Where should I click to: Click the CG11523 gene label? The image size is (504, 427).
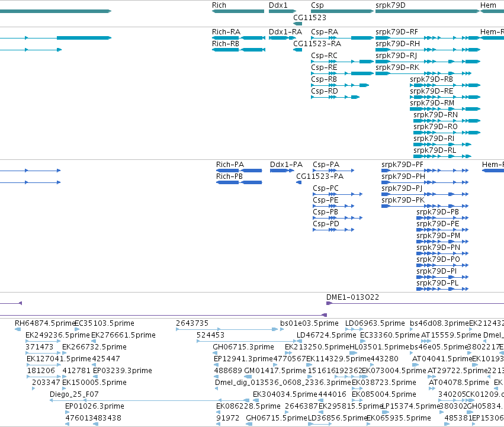(x=310, y=17)
